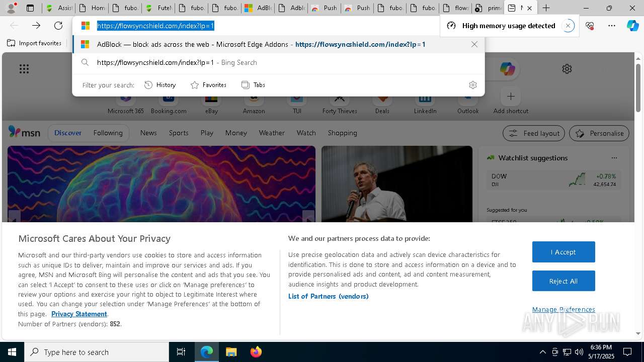
Task: Open Browser essentials heart icon
Action: coord(590,26)
